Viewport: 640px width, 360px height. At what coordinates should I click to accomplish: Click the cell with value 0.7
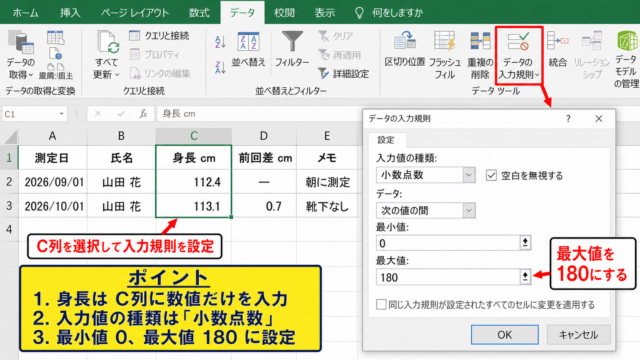(264, 206)
